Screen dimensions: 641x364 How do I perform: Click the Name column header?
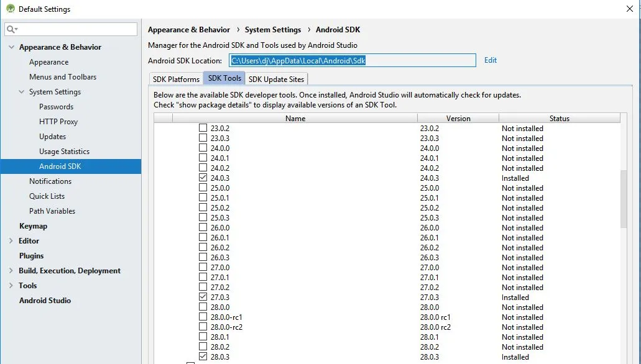(x=295, y=118)
